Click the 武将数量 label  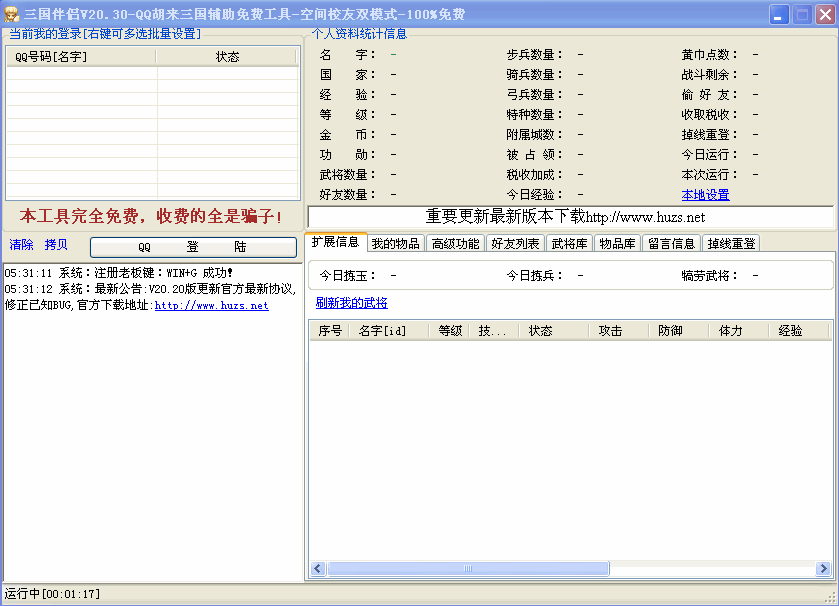[348, 174]
